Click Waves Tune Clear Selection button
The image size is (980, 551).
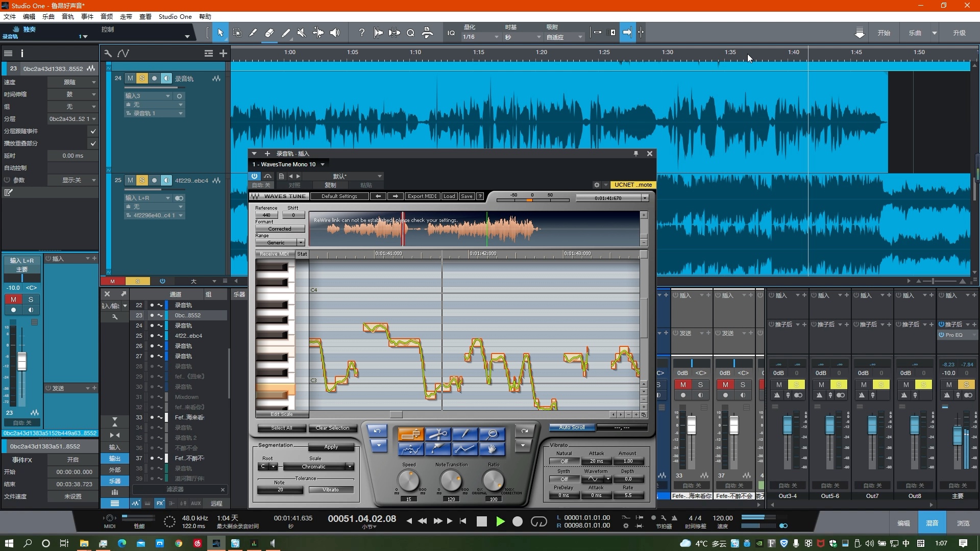click(332, 428)
